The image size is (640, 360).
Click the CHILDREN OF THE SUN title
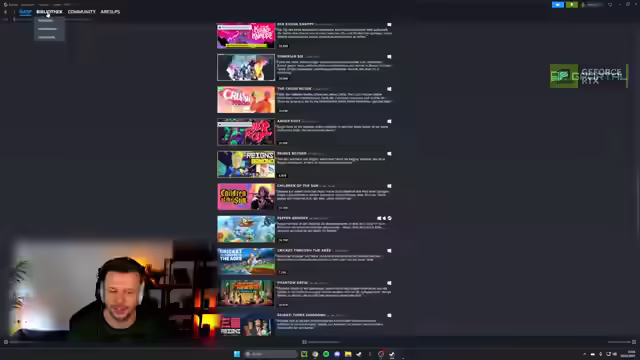pos(298,186)
